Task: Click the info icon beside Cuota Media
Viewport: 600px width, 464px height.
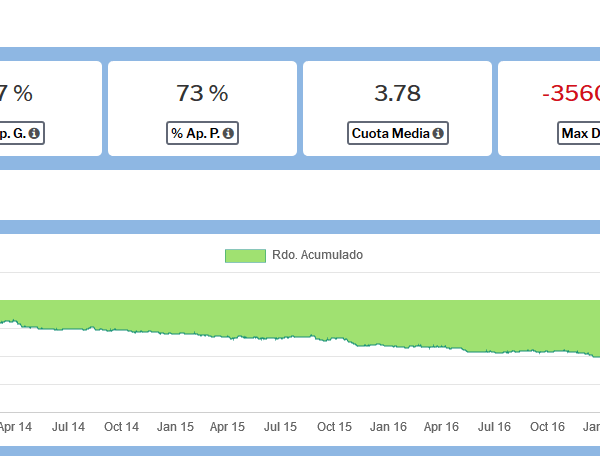Action: pyautogui.click(x=438, y=133)
